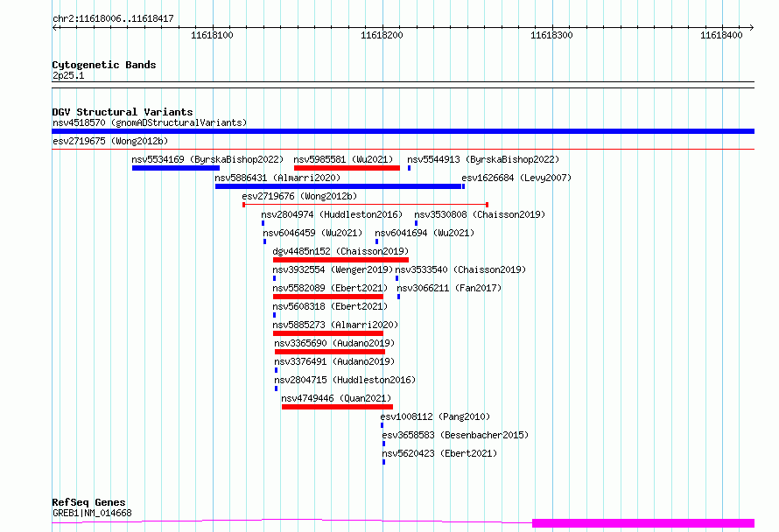The image size is (779, 532).
Task: Click the red bar under nsv4749446
Action: [337, 407]
